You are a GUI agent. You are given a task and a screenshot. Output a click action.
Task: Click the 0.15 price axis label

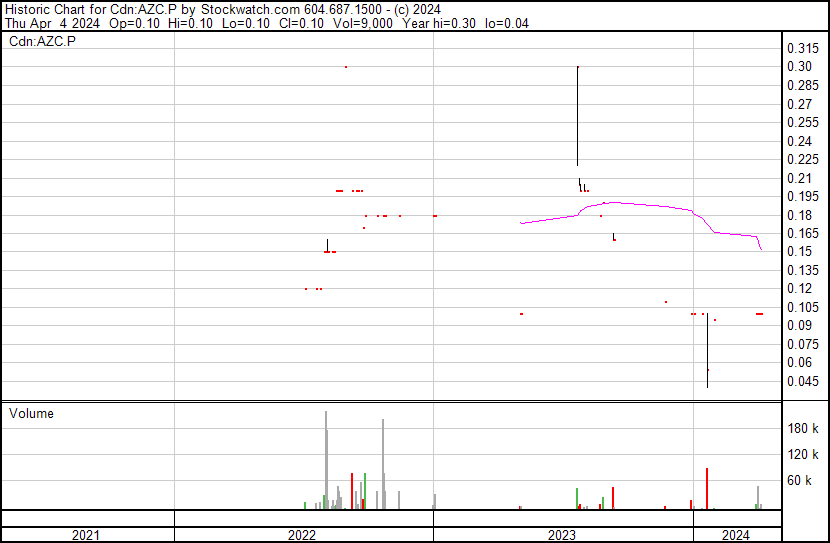click(x=799, y=251)
